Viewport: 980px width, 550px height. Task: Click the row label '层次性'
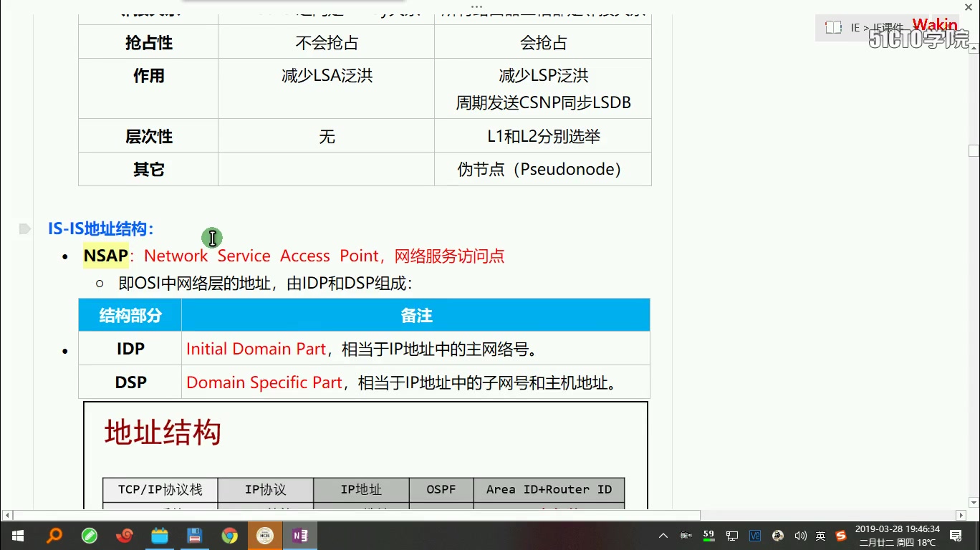coord(148,136)
